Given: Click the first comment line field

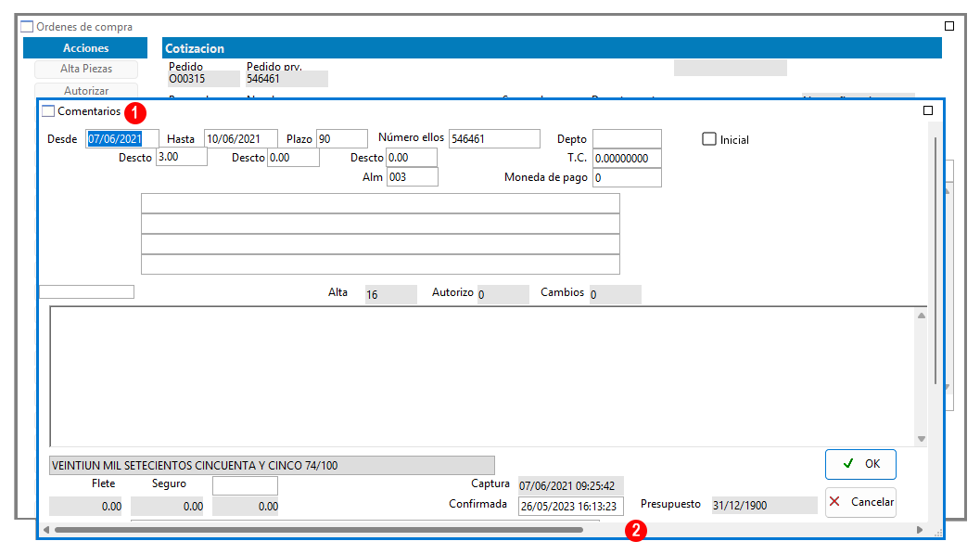Looking at the screenshot, I should pyautogui.click(x=380, y=203).
